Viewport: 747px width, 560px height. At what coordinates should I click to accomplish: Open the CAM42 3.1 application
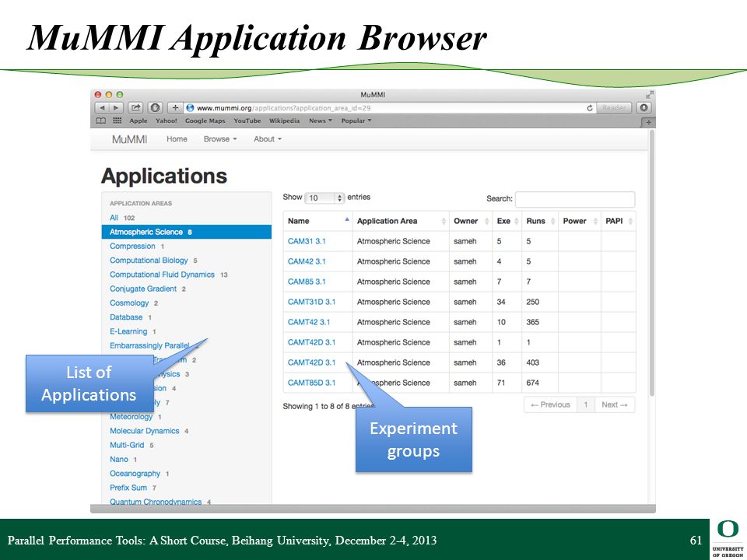[307, 261]
